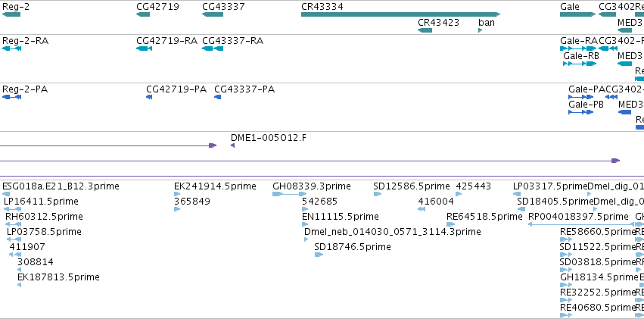Select the EN11115.5prime EST label
The image size is (644, 319).
tap(341, 216)
